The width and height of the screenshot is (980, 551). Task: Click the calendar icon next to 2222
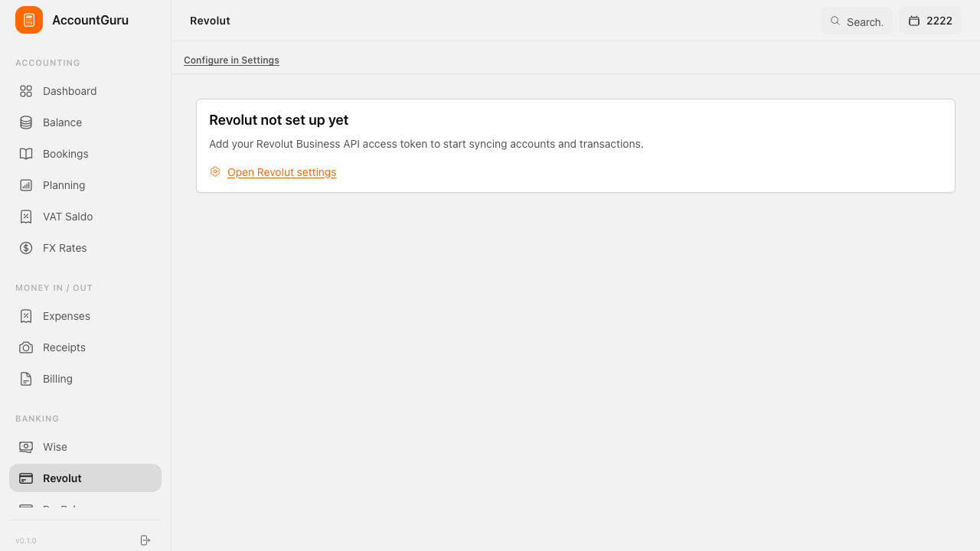913,21
